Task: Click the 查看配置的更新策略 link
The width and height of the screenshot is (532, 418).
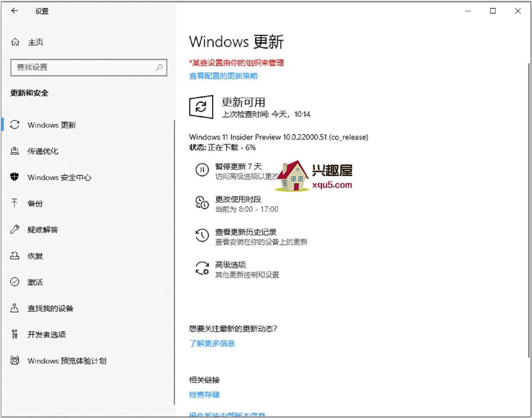Action: 223,76
